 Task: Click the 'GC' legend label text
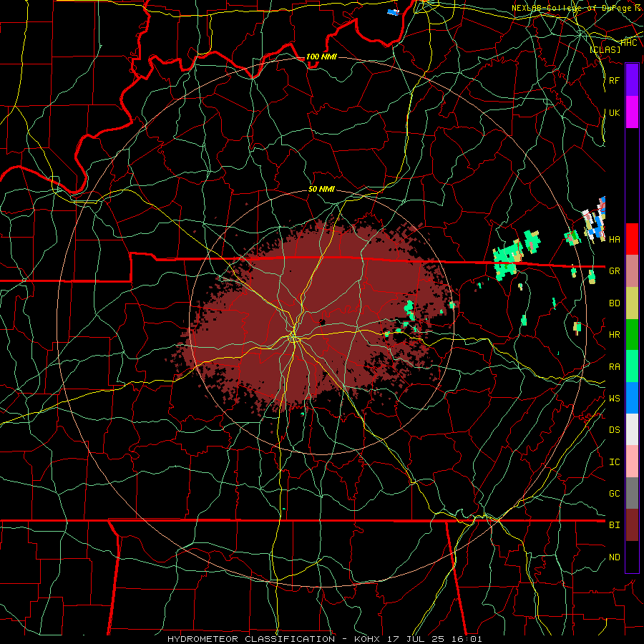click(x=614, y=494)
